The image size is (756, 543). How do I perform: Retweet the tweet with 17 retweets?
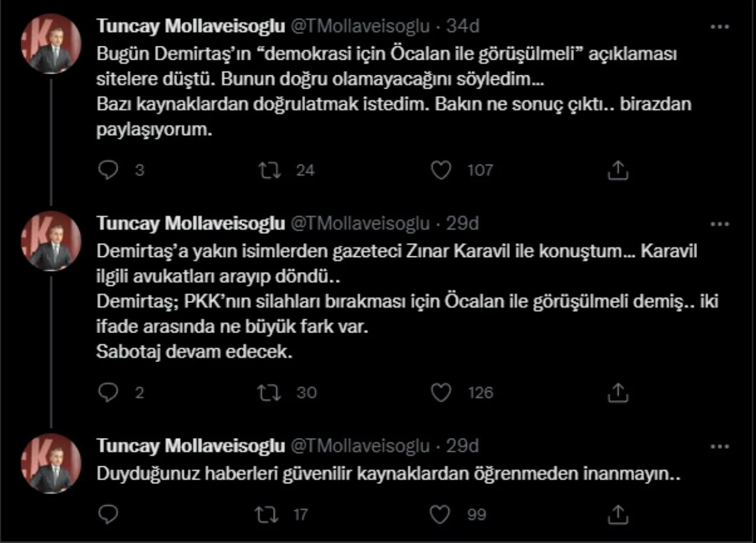coord(267,514)
